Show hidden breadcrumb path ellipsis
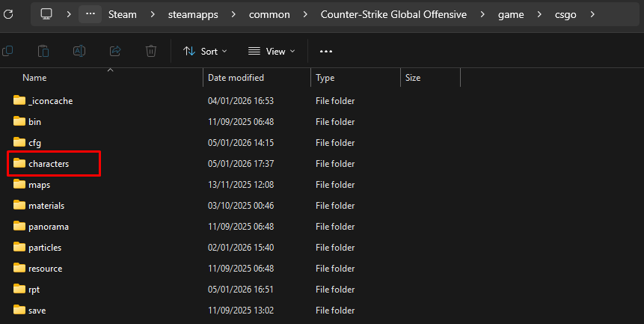Viewport: 644px width, 324px height. coord(90,13)
